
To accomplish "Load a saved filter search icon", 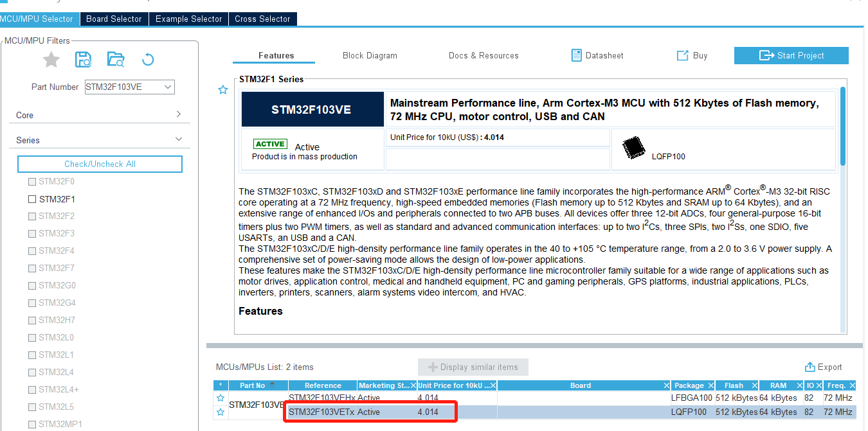I will [x=116, y=60].
